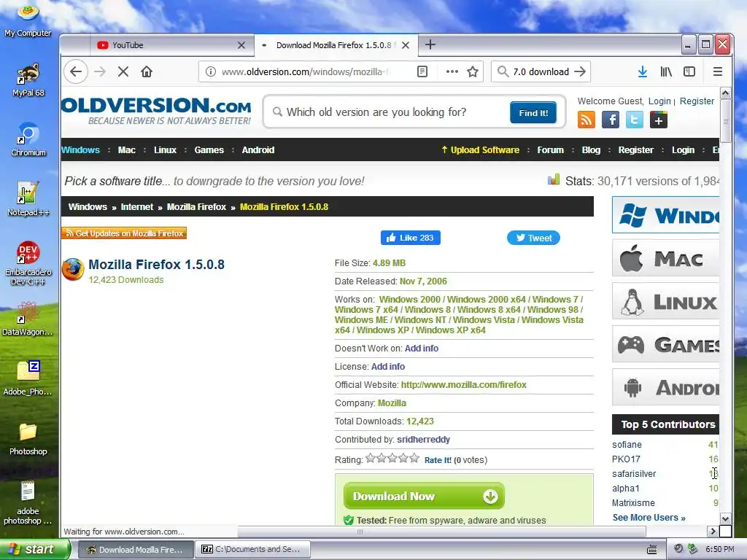747x560 pixels.
Task: Click the browser address bar URL
Action: tap(305, 72)
